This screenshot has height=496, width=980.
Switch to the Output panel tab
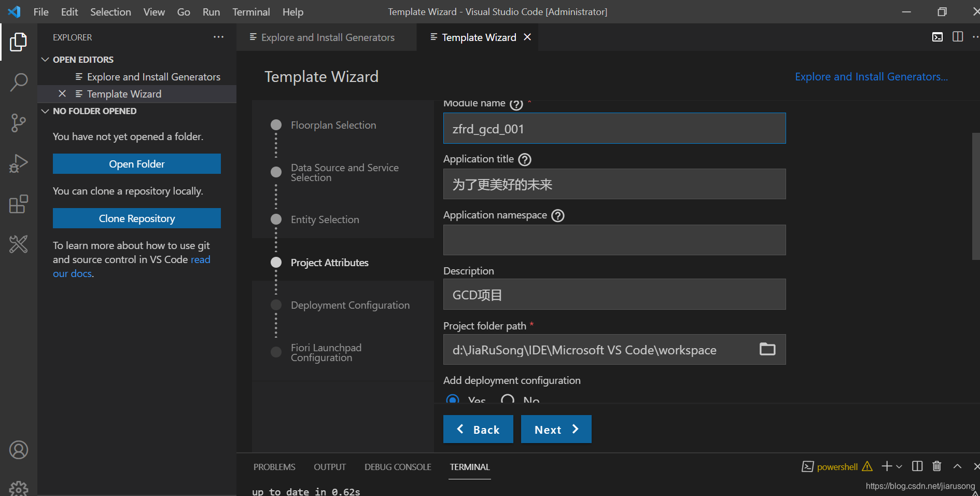pyautogui.click(x=330, y=467)
